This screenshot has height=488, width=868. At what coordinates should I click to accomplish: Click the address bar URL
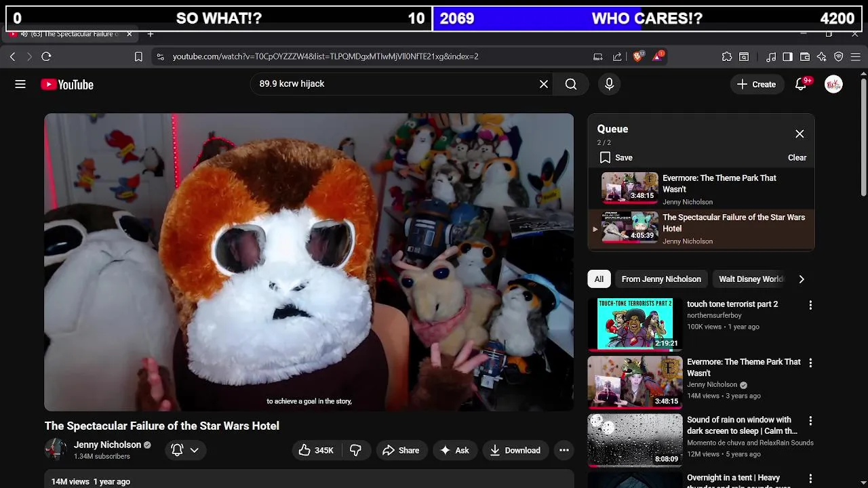[x=325, y=57]
